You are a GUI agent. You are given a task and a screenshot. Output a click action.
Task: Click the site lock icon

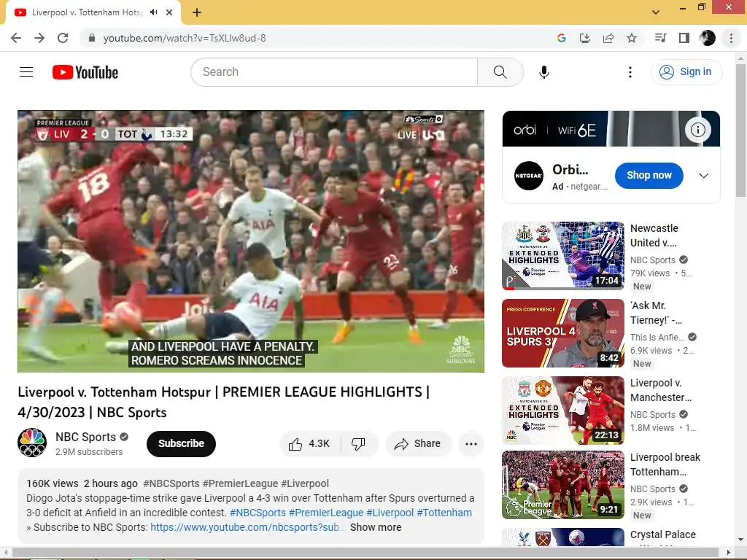point(92,38)
